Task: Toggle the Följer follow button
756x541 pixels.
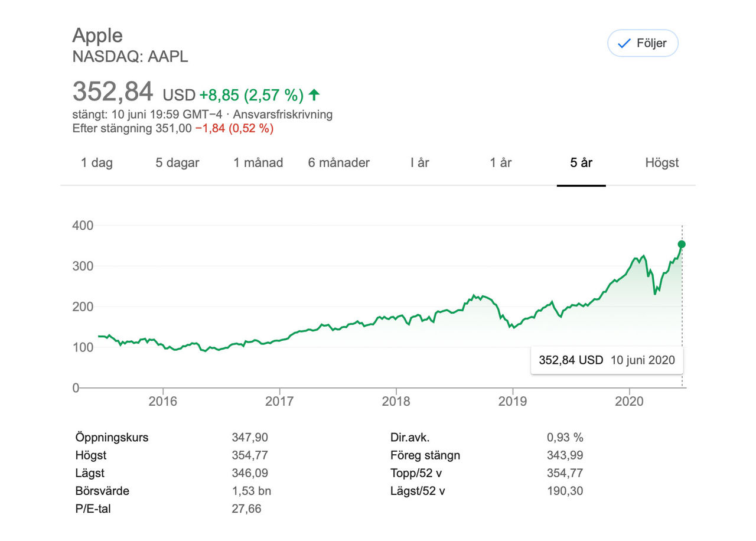Action: 643,43
